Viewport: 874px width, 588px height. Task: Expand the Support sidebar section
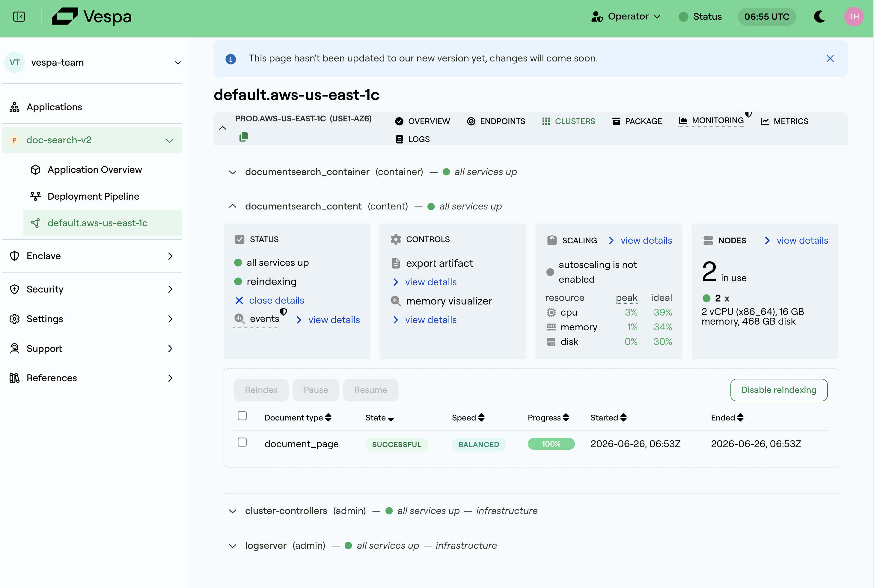coord(170,348)
